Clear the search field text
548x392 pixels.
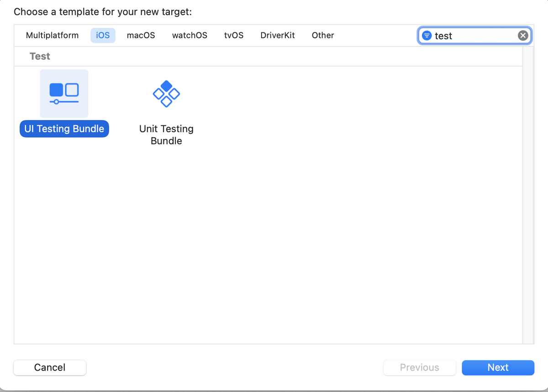click(x=523, y=36)
